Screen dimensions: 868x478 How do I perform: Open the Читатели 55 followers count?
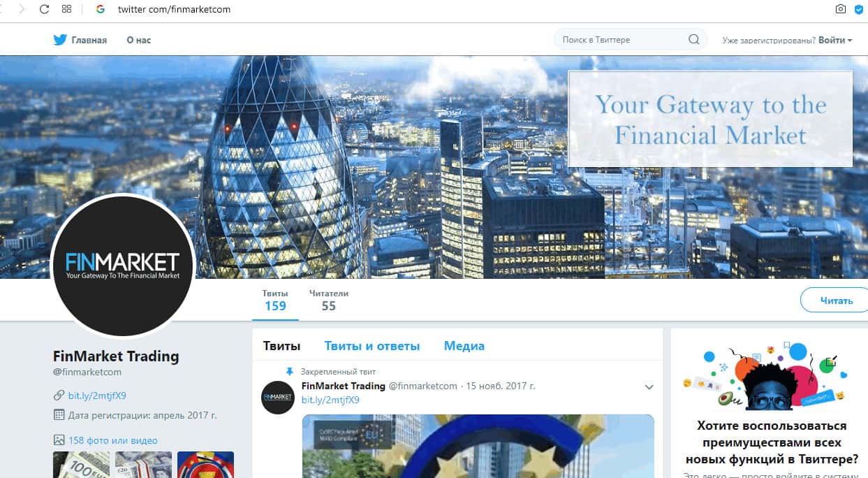[x=329, y=300]
